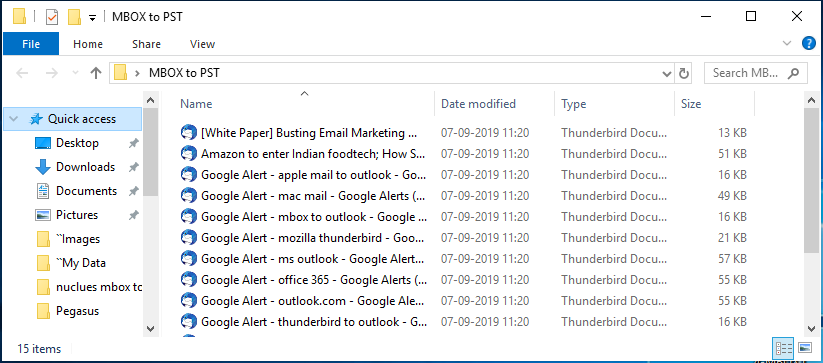Select Google Alert - mac mail file

pyautogui.click(x=314, y=196)
